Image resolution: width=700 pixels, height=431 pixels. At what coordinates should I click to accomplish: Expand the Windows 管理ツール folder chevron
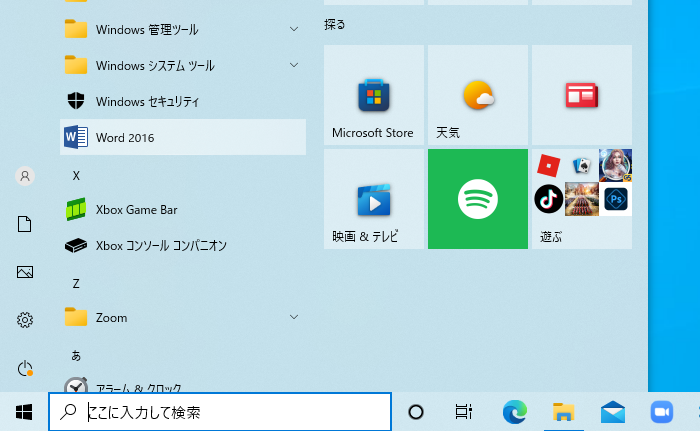coord(294,29)
